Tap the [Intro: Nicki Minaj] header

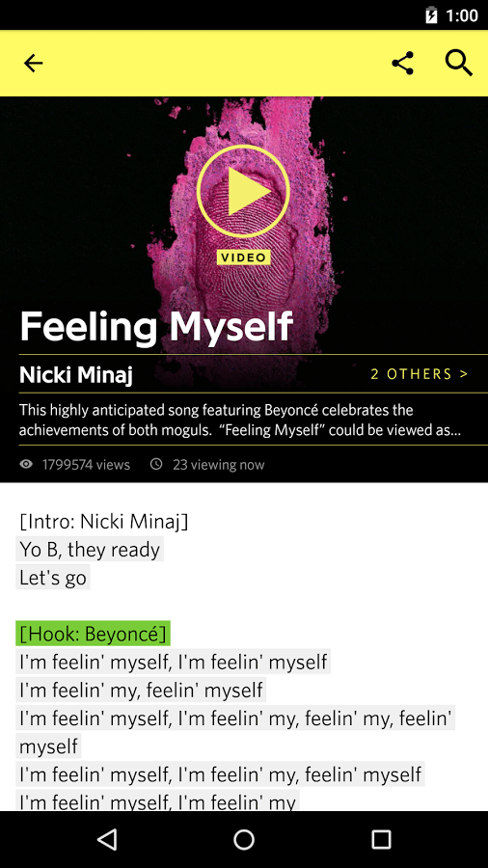point(104,521)
